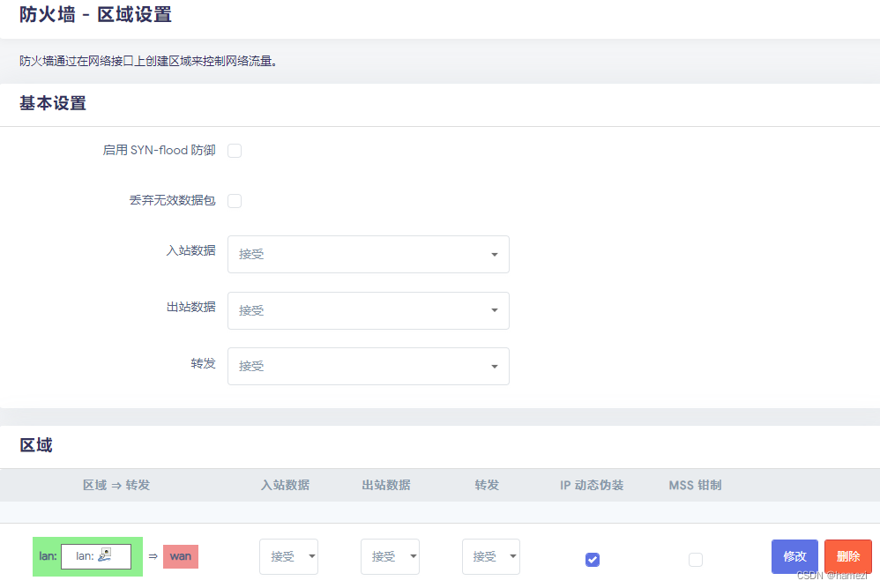
Task: Click the red wan zone label
Action: pos(180,556)
